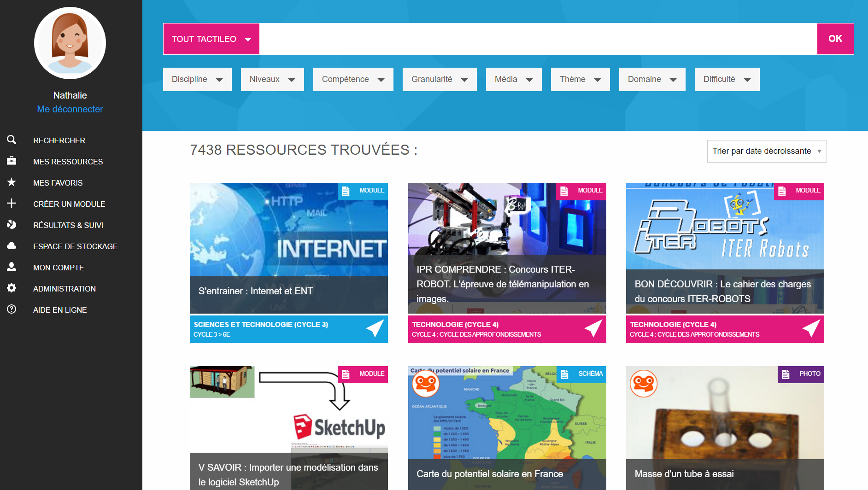Click the pie chart icon for Résultats & Suivi
Viewport: 868px width, 490px height.
click(x=12, y=225)
